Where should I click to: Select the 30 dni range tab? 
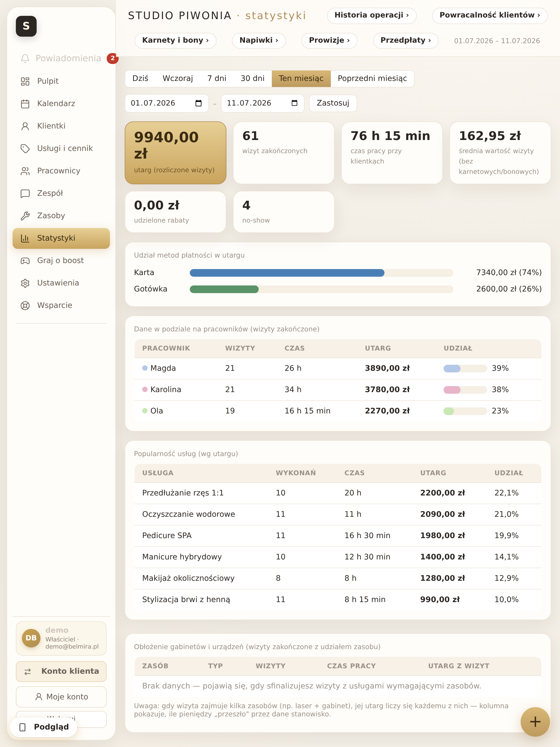point(252,78)
